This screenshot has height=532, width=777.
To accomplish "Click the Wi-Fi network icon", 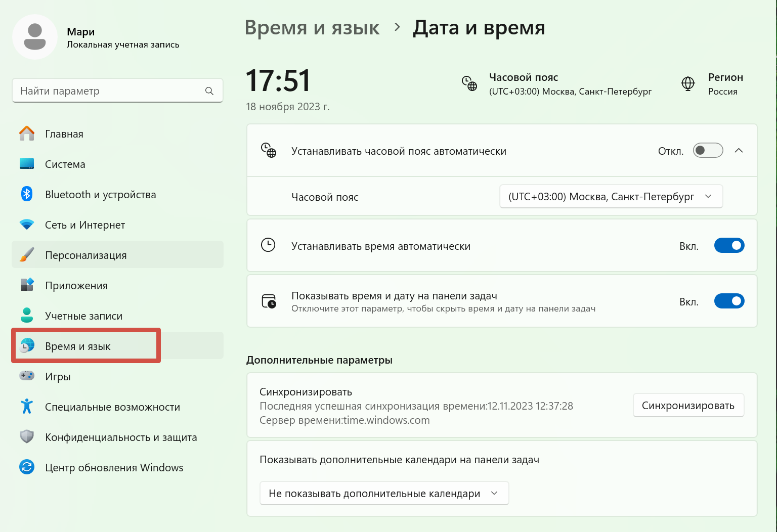I will click(x=27, y=225).
